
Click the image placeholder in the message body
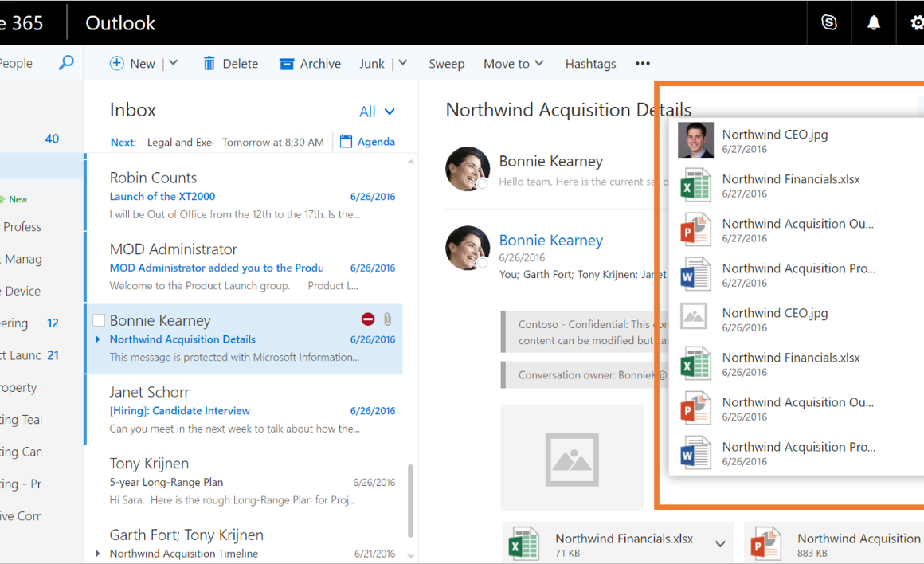[x=572, y=460]
